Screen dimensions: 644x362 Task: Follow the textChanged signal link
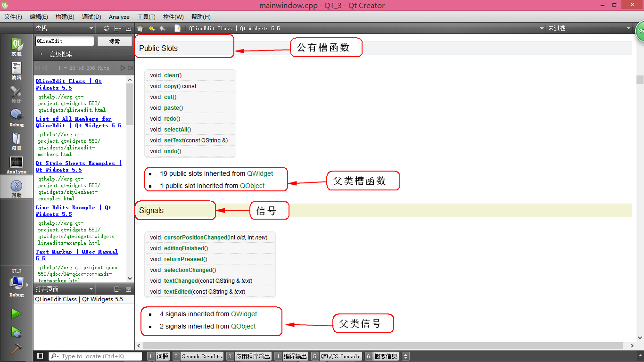(181, 281)
